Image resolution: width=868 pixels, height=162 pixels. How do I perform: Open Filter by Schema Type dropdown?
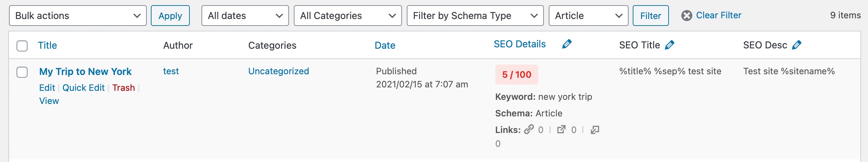point(475,16)
